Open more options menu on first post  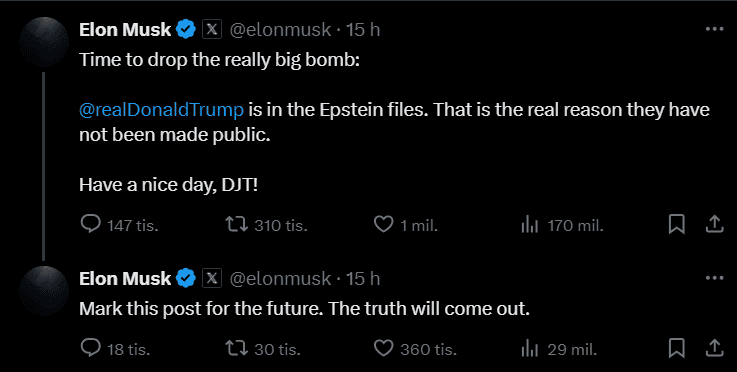(x=714, y=29)
